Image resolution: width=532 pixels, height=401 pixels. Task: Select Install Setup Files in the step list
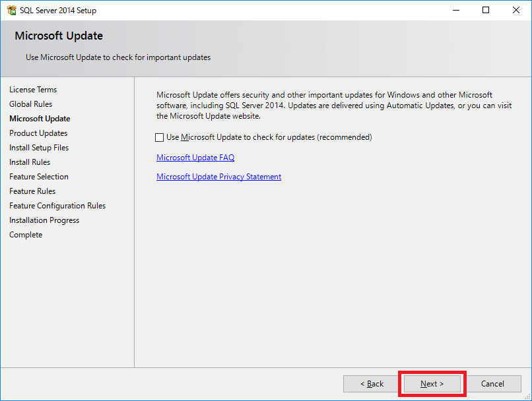pyautogui.click(x=39, y=148)
